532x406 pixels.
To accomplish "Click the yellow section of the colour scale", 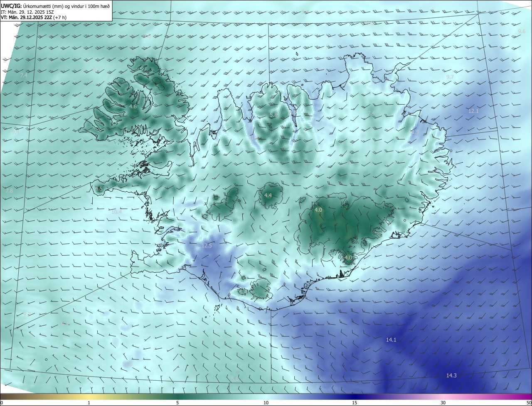I will [89, 396].
